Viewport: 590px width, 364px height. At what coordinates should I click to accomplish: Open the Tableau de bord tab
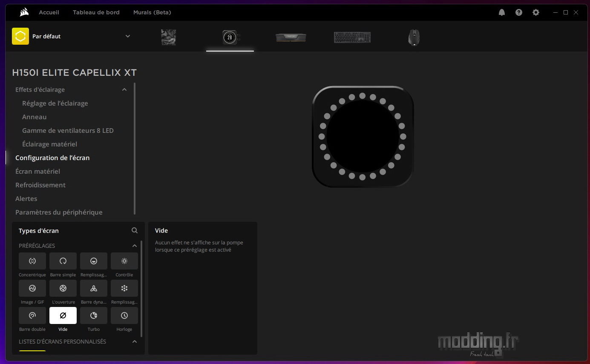pos(96,12)
